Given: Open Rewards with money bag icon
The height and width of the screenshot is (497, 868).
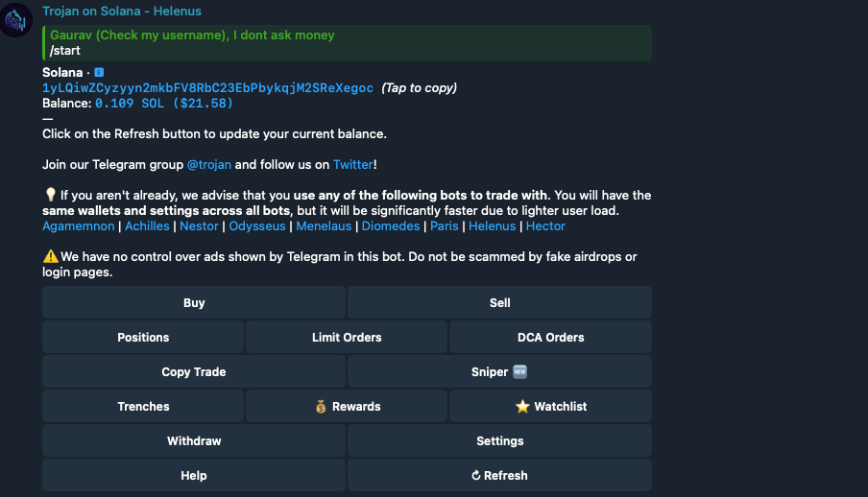Looking at the screenshot, I should (347, 406).
